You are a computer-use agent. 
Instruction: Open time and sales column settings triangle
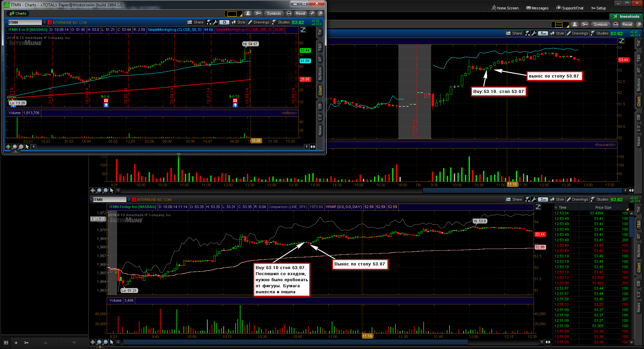(x=627, y=209)
